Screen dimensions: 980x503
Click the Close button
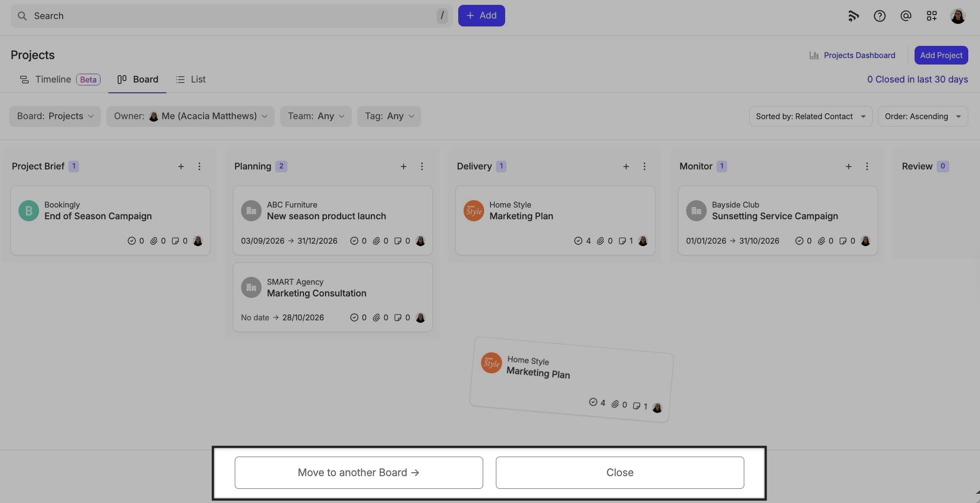coord(620,473)
